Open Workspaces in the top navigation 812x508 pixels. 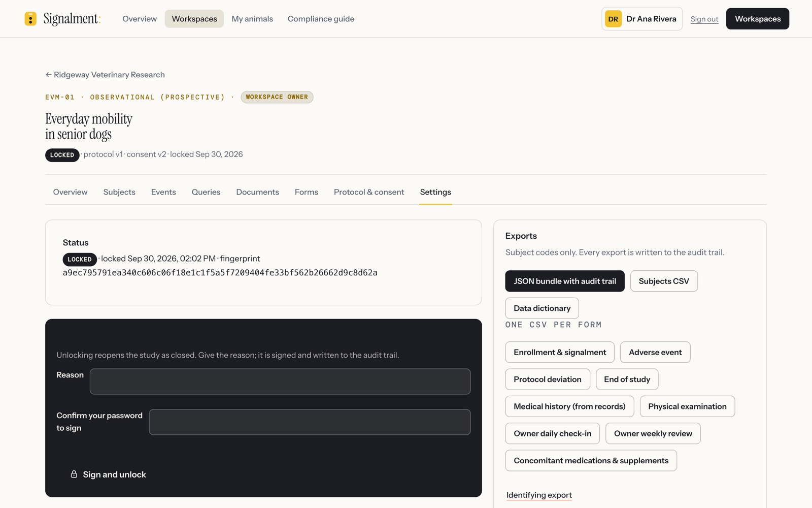194,19
